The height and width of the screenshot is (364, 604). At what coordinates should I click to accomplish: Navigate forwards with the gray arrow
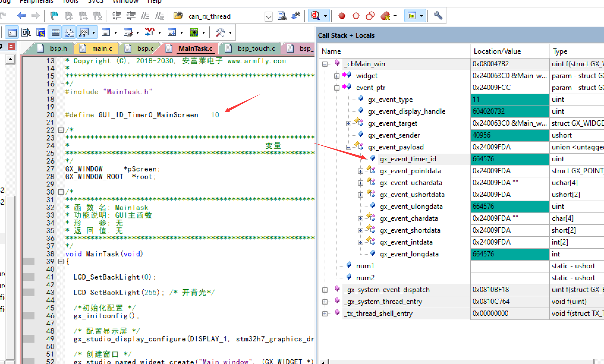pos(35,15)
